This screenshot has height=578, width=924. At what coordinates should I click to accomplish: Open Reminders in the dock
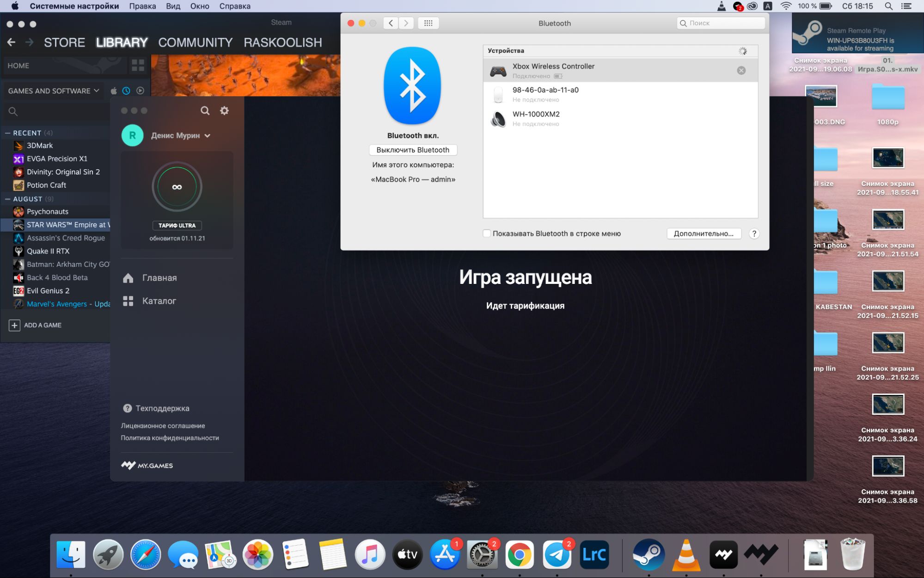(x=295, y=554)
